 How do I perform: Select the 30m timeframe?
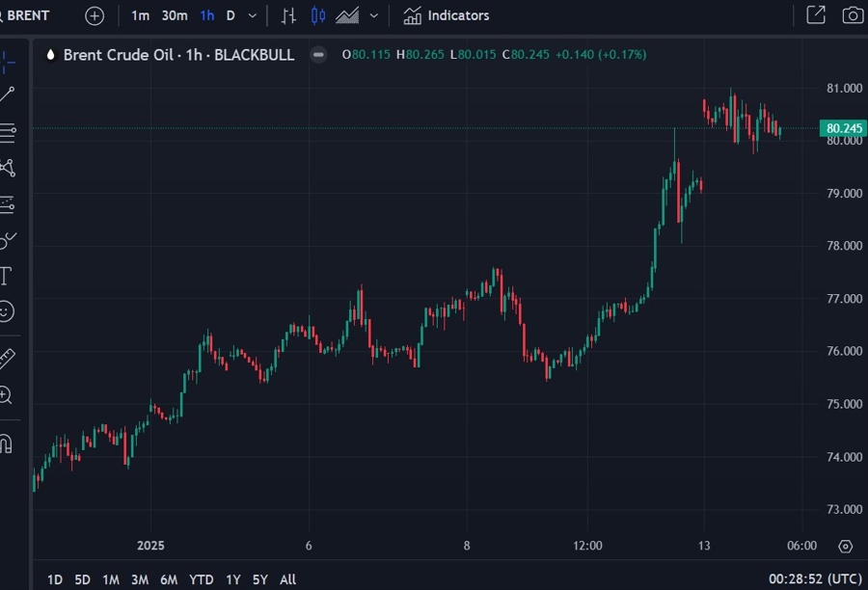click(175, 15)
